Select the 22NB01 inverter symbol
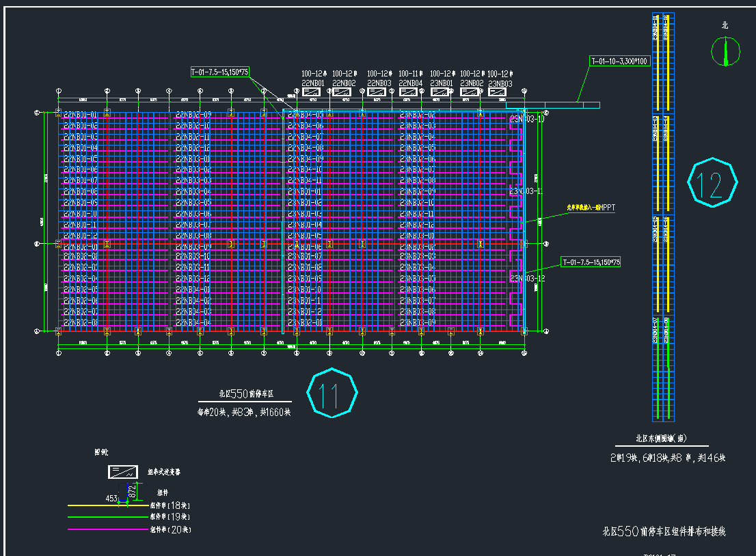Screen dimensions: 756x556 312,92
